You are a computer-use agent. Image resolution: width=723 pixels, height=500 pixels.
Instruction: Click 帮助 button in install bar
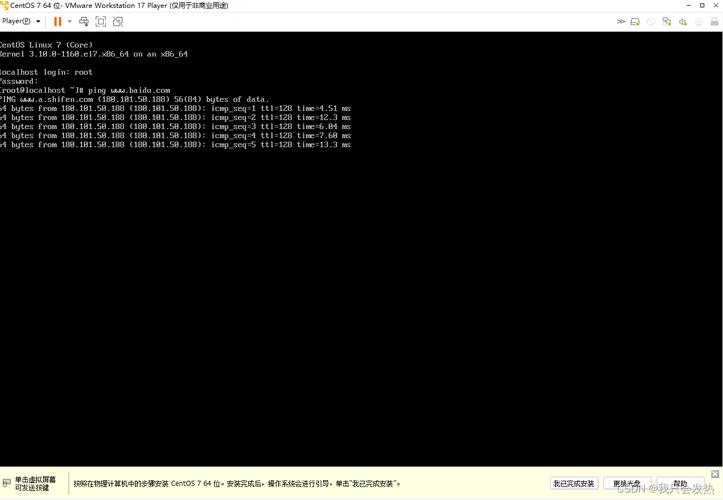point(680,483)
